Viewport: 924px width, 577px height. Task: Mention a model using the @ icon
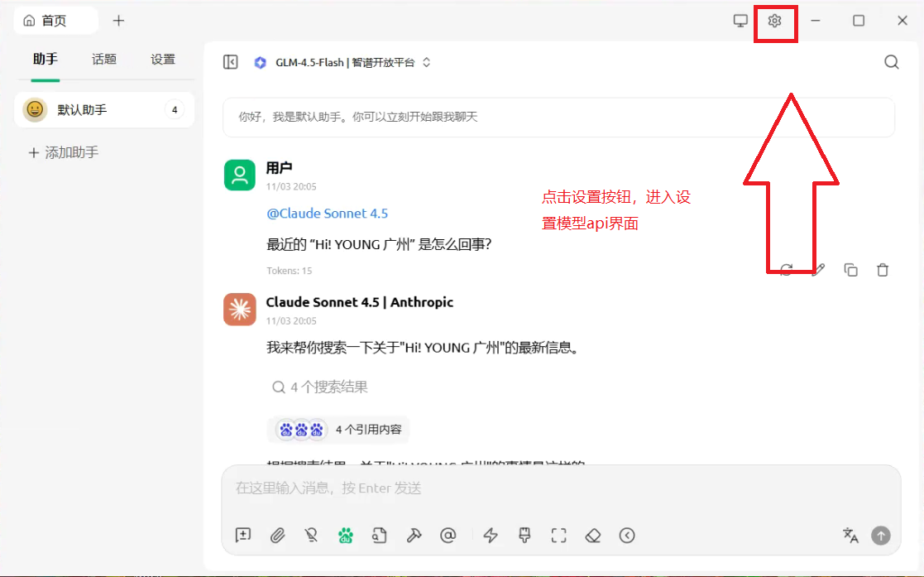click(x=448, y=536)
